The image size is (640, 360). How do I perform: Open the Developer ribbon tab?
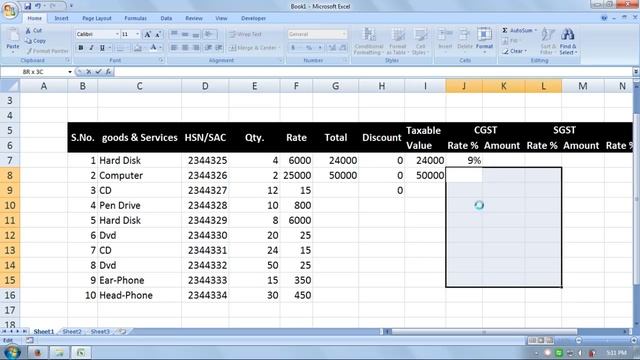tap(253, 18)
